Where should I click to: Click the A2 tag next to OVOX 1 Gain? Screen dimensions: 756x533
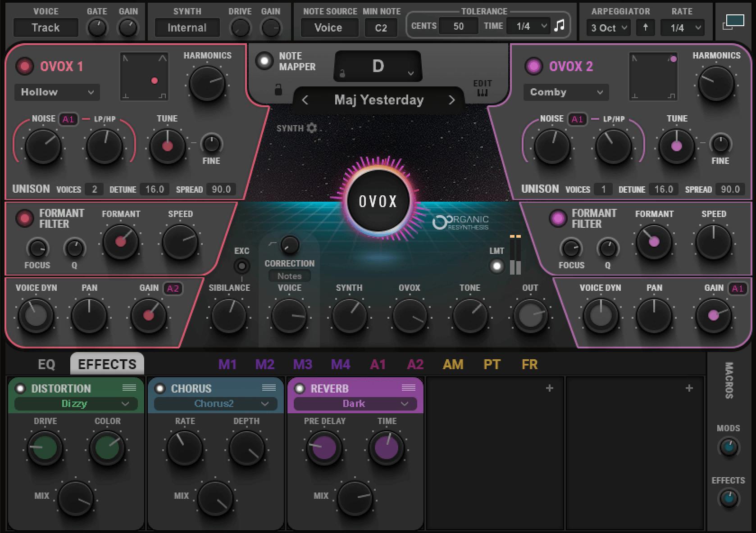[173, 289]
